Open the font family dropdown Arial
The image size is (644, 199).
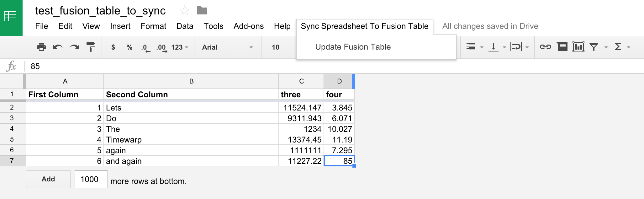click(227, 47)
